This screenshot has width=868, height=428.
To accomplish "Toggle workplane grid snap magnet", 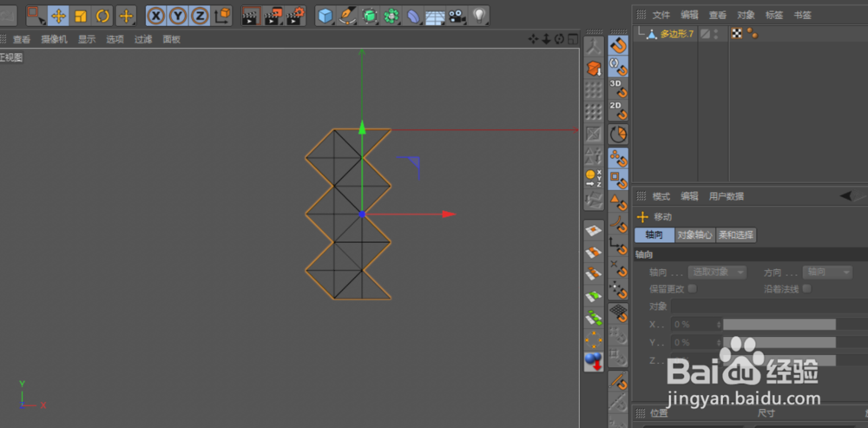I will (x=618, y=313).
